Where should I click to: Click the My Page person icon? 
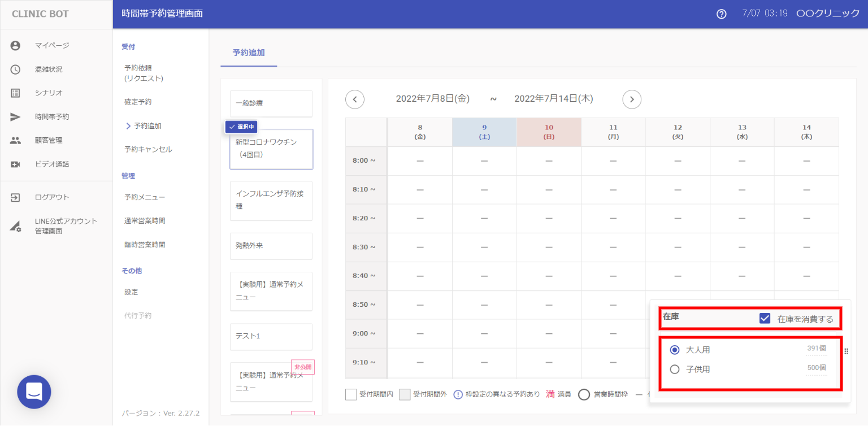coord(15,46)
